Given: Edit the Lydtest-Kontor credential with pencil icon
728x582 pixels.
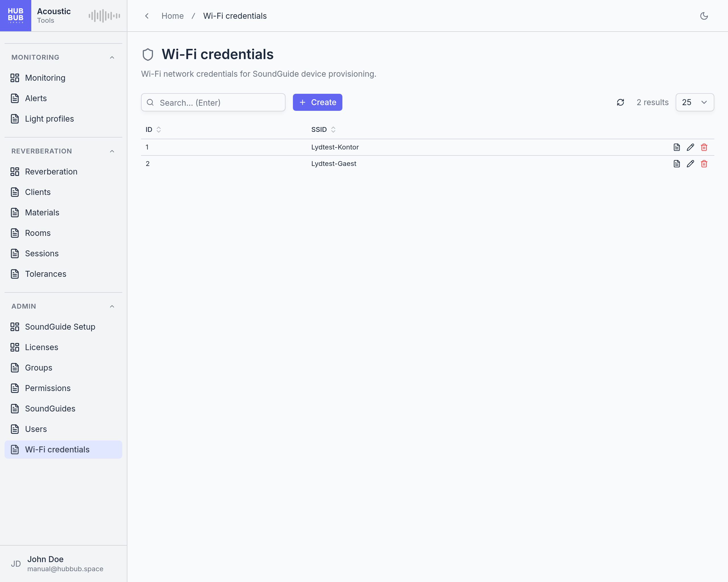Looking at the screenshot, I should tap(690, 147).
